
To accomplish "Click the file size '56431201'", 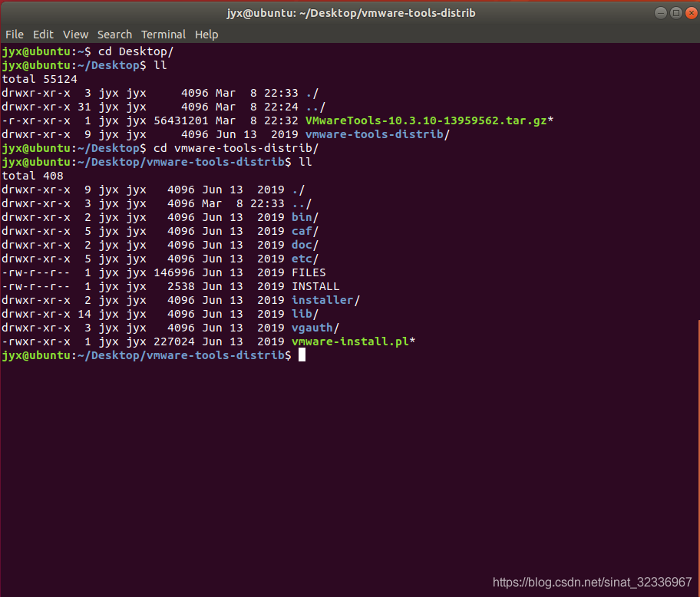I will pyautogui.click(x=181, y=120).
